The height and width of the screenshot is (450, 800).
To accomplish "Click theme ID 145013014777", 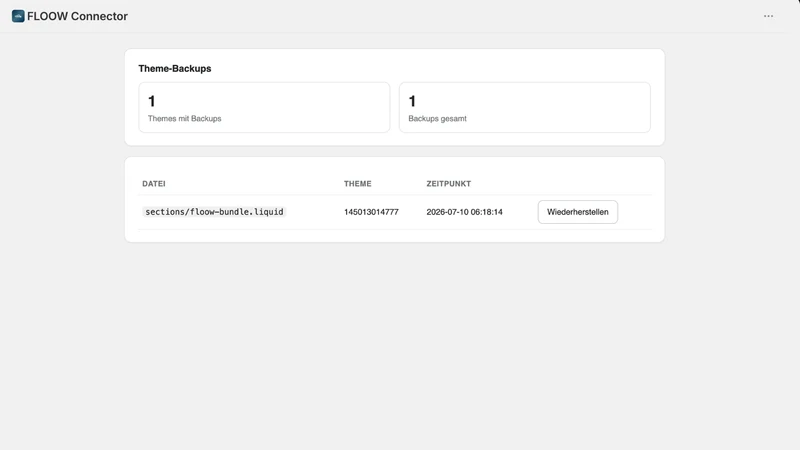I will pyautogui.click(x=371, y=212).
